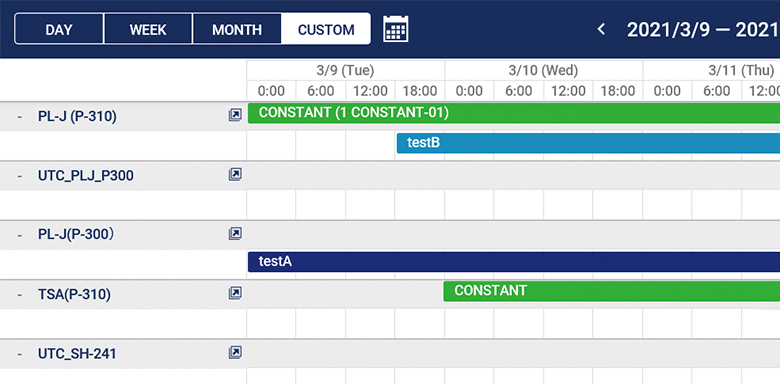Collapse the PL-J (P-310) row
780x384 pixels.
pos(19,116)
